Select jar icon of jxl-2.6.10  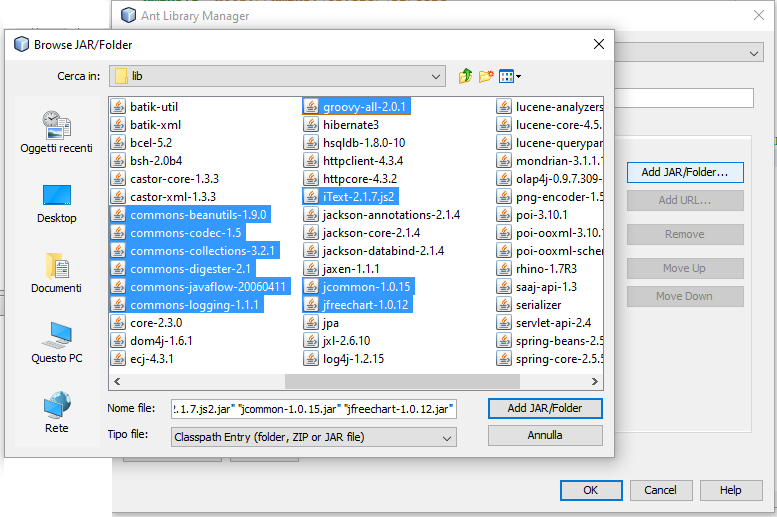pos(311,341)
